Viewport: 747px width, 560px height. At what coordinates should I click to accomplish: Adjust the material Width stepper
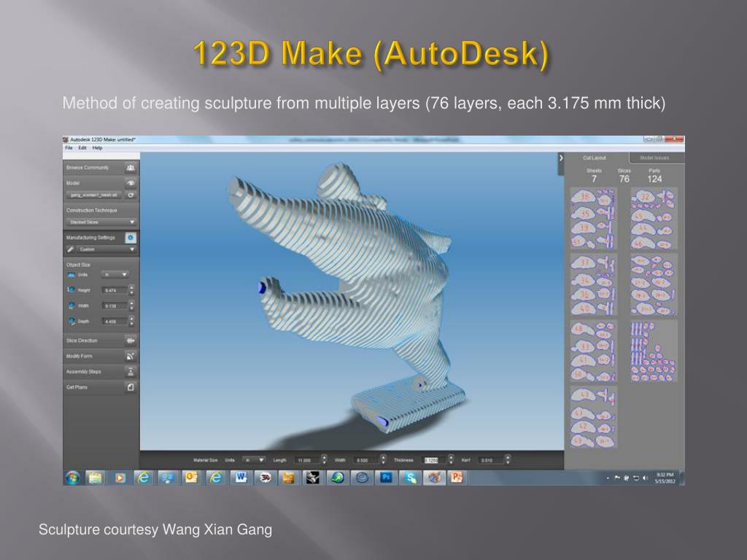pyautogui.click(x=383, y=460)
